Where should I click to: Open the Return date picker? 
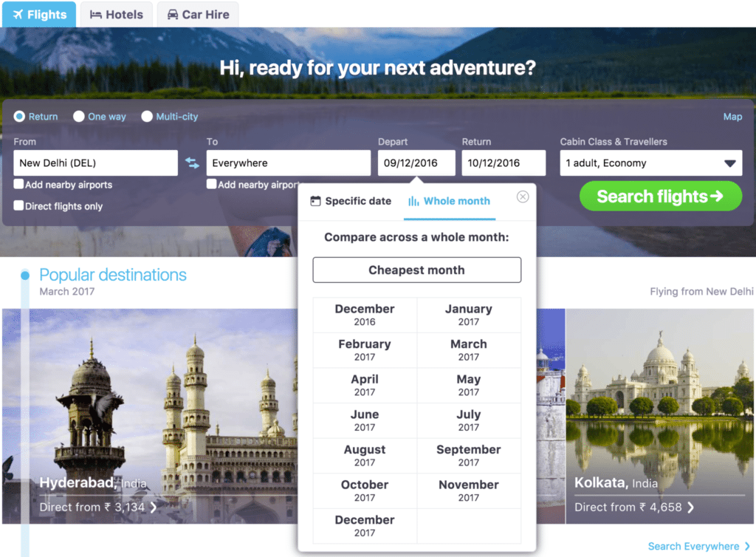(504, 163)
